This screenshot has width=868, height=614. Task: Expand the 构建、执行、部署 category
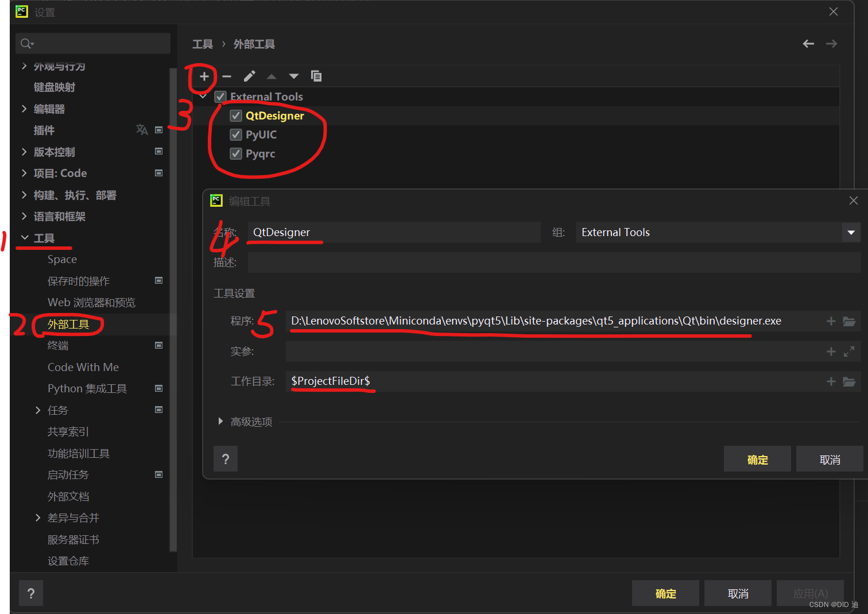point(24,195)
